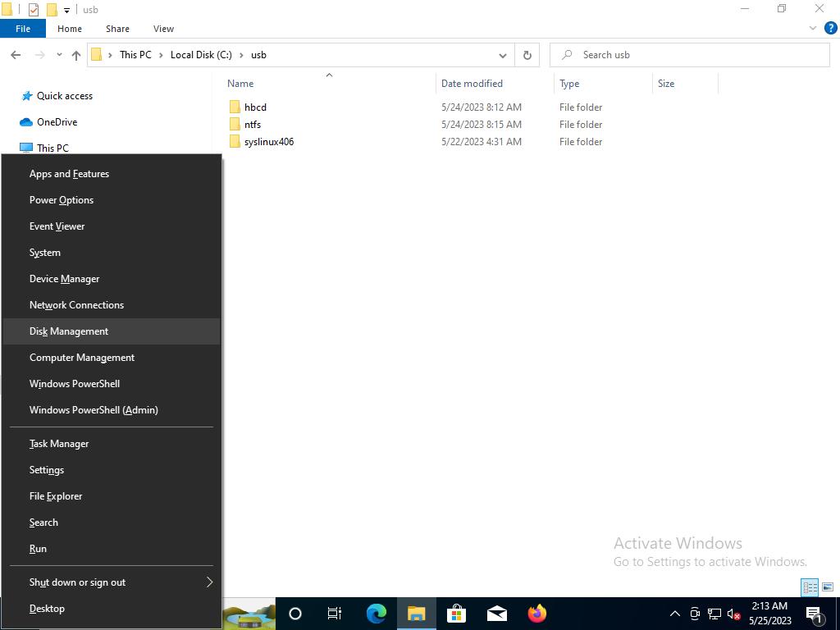The height and width of the screenshot is (630, 840).
Task: Launch Firefox from the taskbar
Action: coord(536,614)
